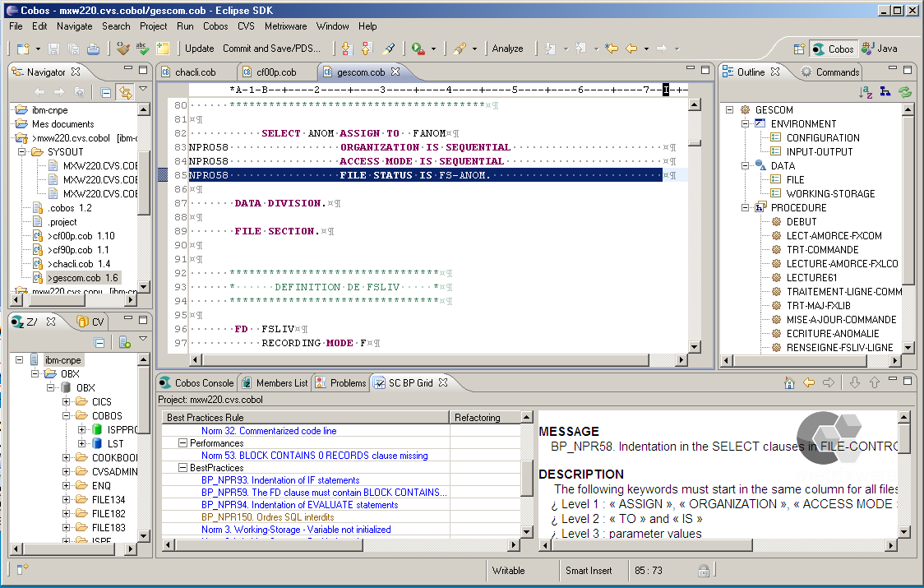924x588 pixels.
Task: Click the add server icon in Z/ view
Action: (x=124, y=343)
